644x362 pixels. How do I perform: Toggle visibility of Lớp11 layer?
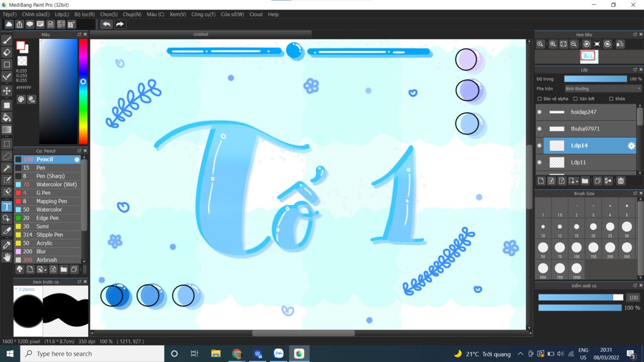point(540,163)
